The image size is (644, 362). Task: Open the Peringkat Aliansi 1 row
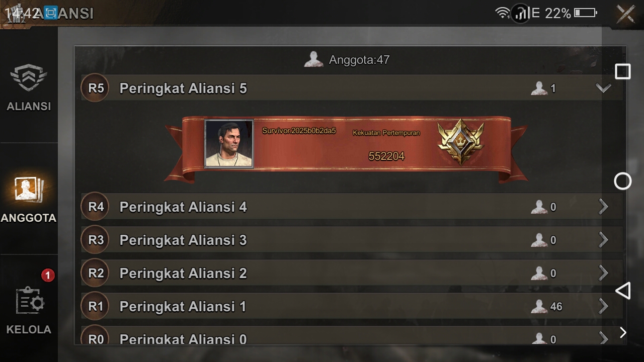352,306
